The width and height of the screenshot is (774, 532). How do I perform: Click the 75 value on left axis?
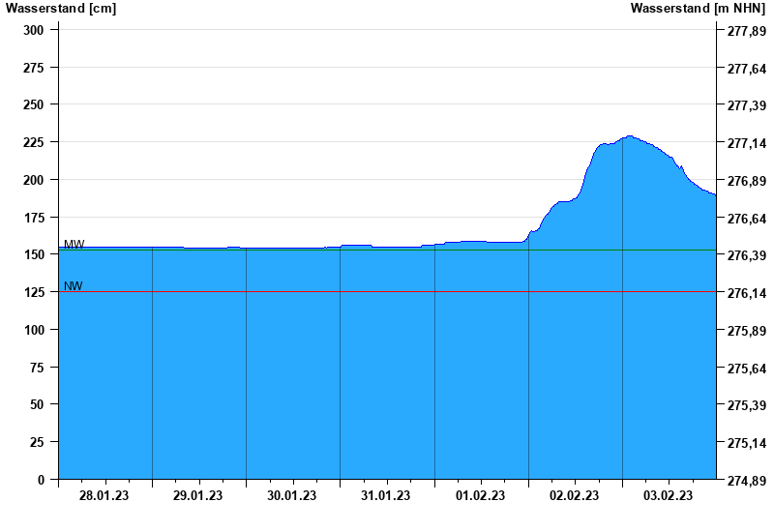pyautogui.click(x=37, y=368)
